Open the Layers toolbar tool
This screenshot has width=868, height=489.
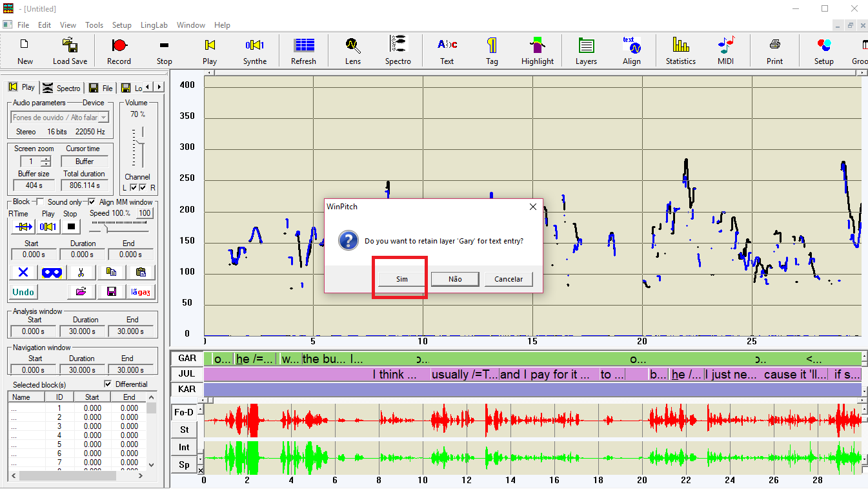(586, 50)
